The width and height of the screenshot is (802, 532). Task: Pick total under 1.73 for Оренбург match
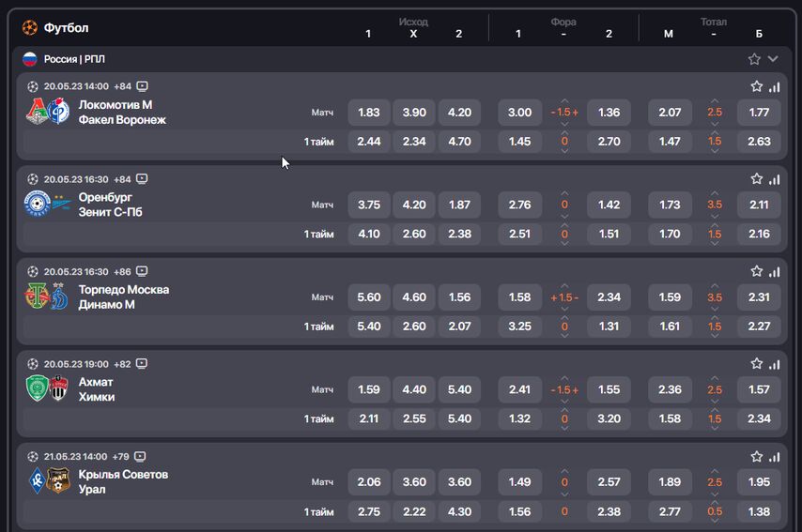click(x=670, y=205)
